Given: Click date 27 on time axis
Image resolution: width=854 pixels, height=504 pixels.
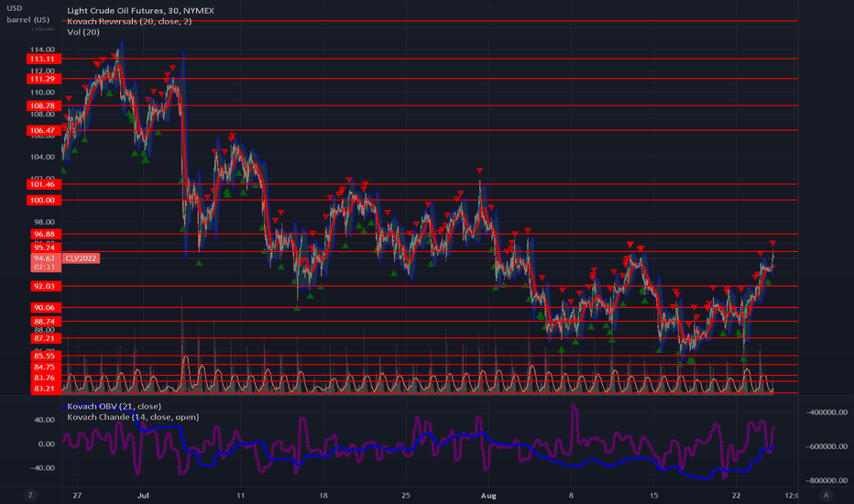Looking at the screenshot, I should pos(77,495).
